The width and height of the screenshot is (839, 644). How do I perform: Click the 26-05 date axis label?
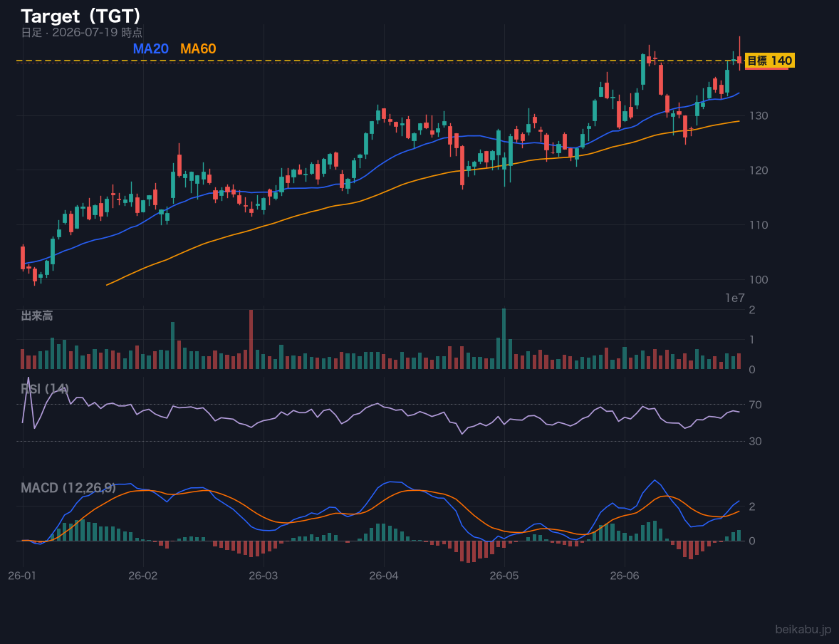(504, 576)
